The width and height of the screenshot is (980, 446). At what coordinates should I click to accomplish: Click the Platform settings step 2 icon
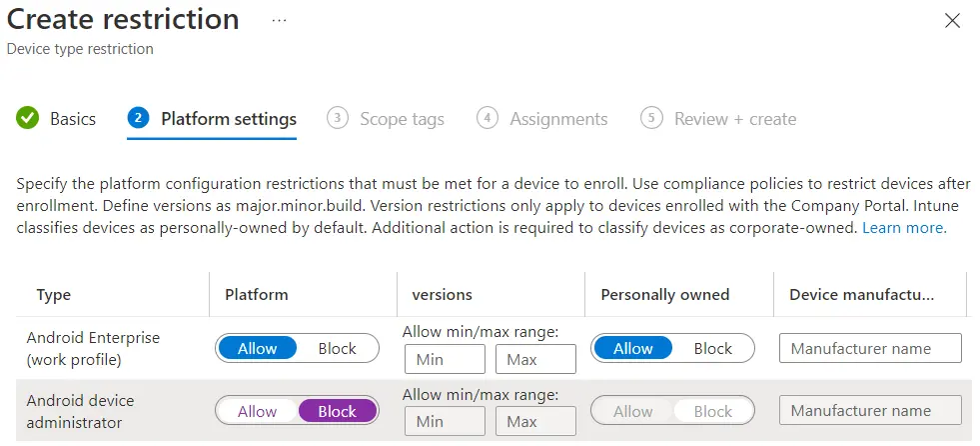[x=138, y=118]
